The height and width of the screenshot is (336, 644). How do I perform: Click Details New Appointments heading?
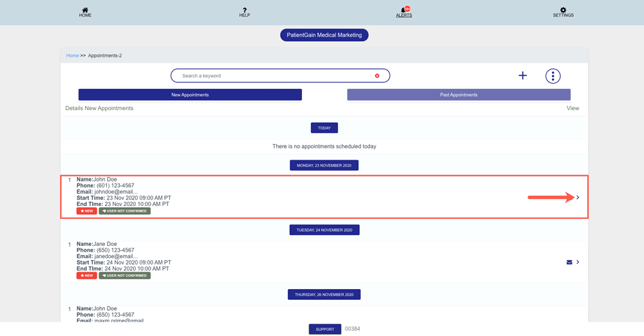point(99,108)
